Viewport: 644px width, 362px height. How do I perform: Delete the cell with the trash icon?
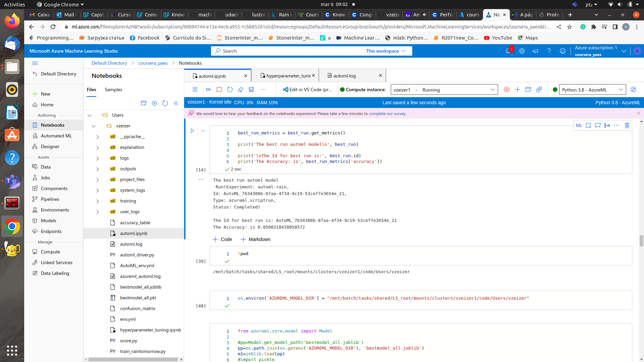point(627,125)
